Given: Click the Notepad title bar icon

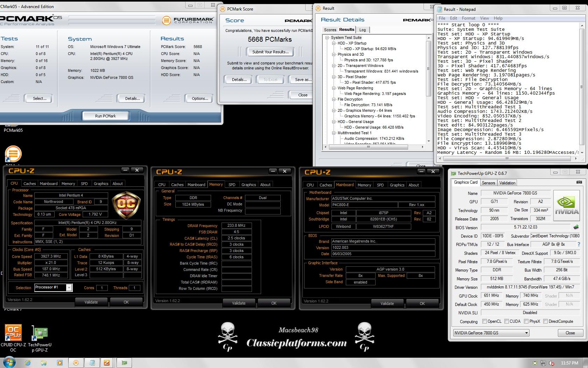Looking at the screenshot, I should click(440, 9).
